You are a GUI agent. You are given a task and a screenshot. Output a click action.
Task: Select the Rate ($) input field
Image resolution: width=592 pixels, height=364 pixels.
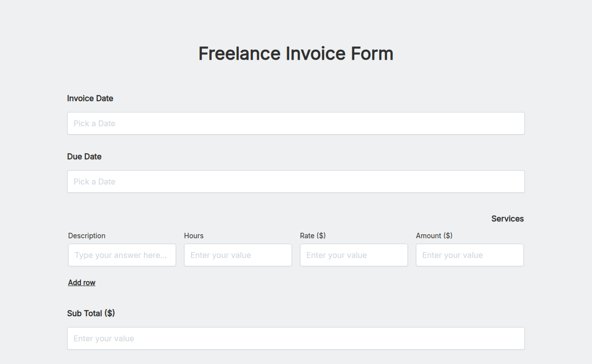(354, 255)
